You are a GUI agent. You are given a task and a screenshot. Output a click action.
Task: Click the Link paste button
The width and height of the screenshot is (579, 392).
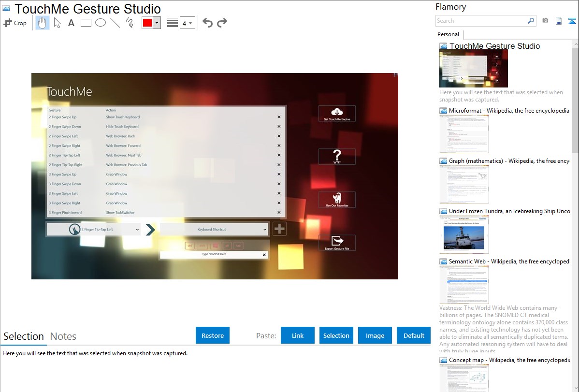(298, 335)
